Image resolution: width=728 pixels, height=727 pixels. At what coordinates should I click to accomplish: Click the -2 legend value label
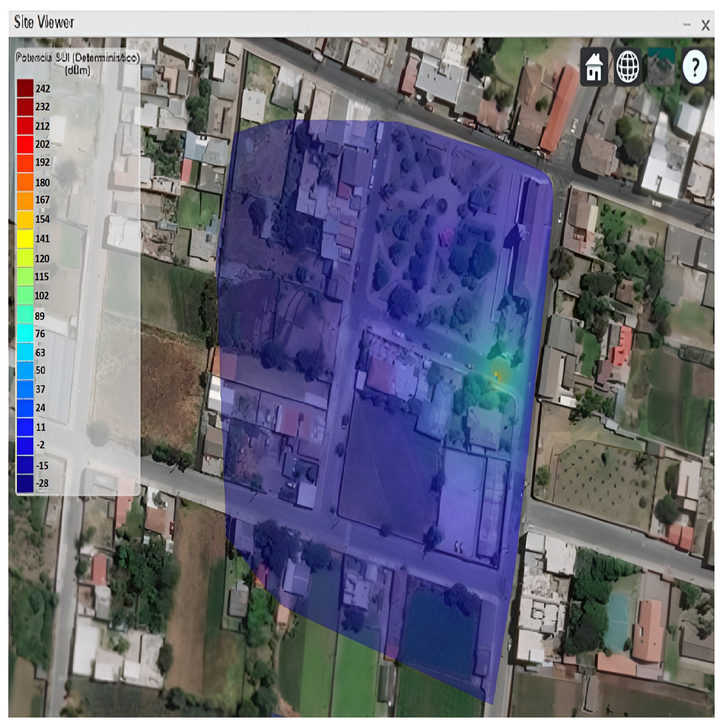(40, 445)
